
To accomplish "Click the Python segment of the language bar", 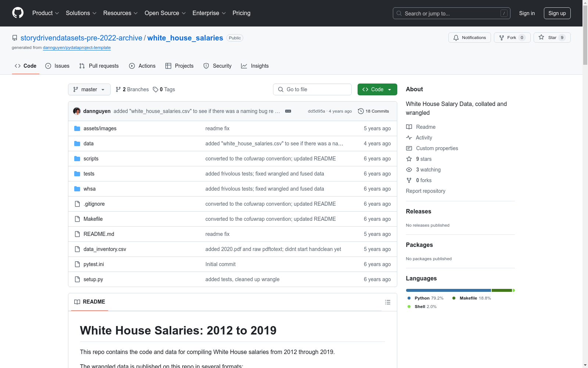I will pyautogui.click(x=448, y=290).
